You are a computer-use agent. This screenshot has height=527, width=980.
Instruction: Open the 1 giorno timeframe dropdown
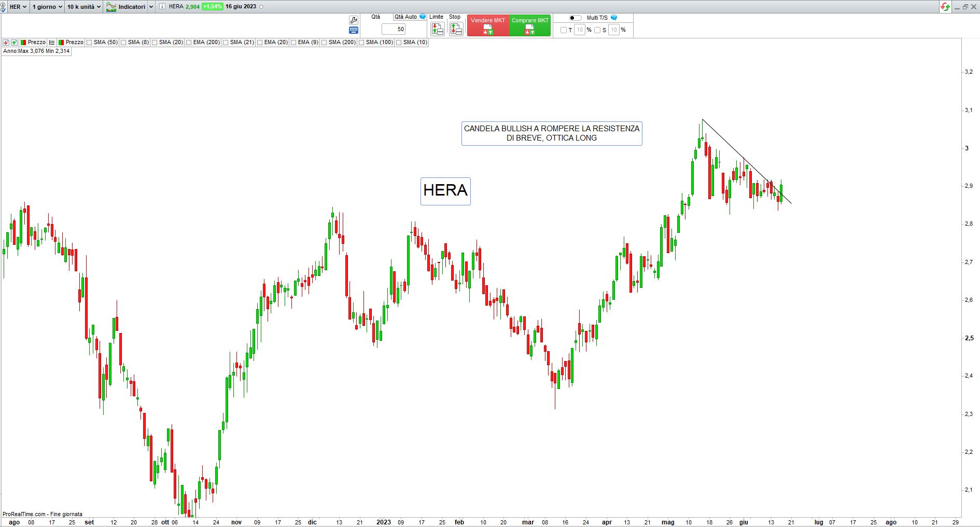(x=47, y=7)
